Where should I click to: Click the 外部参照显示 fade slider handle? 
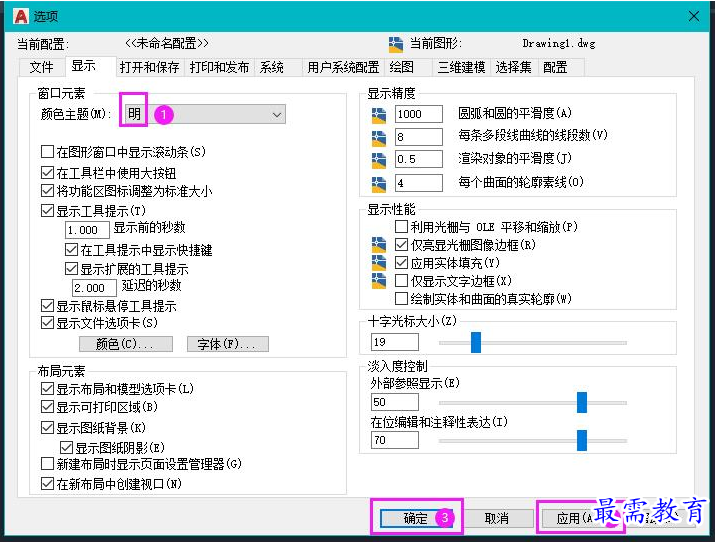coord(582,403)
